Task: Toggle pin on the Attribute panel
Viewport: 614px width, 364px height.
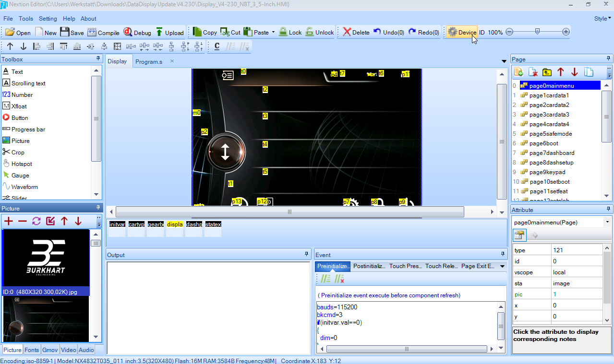Action: click(609, 210)
